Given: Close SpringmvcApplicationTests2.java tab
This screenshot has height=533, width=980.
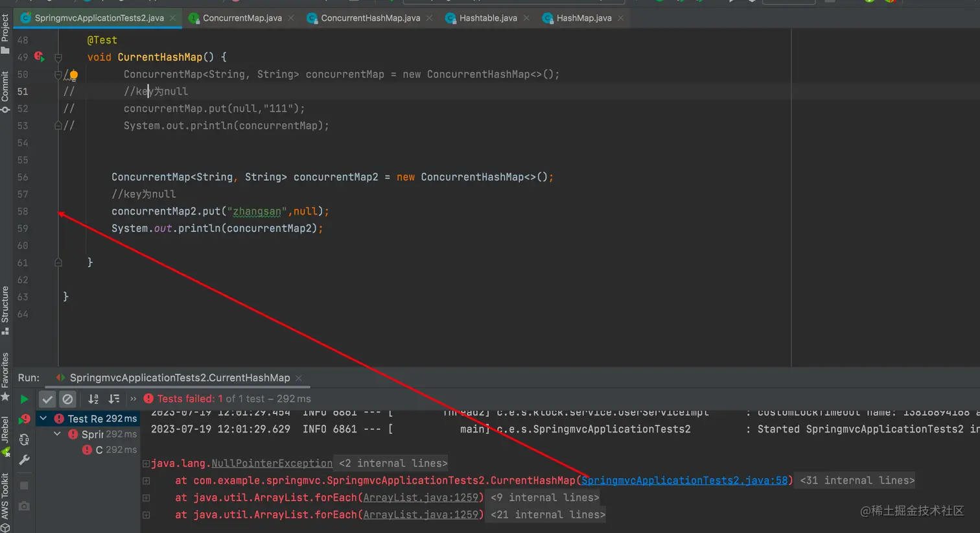Looking at the screenshot, I should click(x=173, y=18).
